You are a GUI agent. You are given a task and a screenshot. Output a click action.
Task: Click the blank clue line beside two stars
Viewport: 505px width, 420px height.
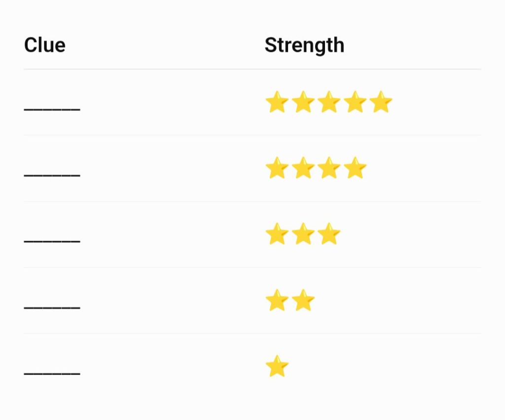[52, 307]
